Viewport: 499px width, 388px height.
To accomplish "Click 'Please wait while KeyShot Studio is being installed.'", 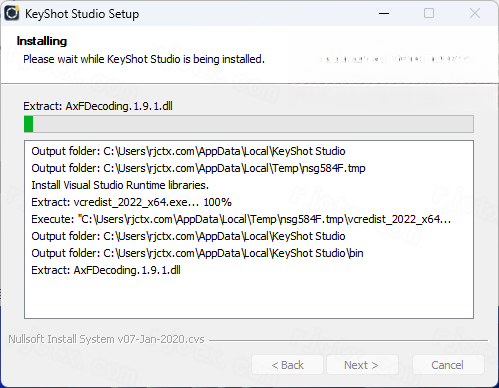I will point(144,59).
